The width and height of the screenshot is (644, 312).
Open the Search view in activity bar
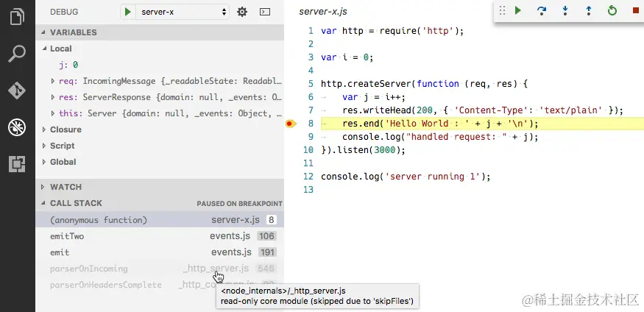click(17, 54)
